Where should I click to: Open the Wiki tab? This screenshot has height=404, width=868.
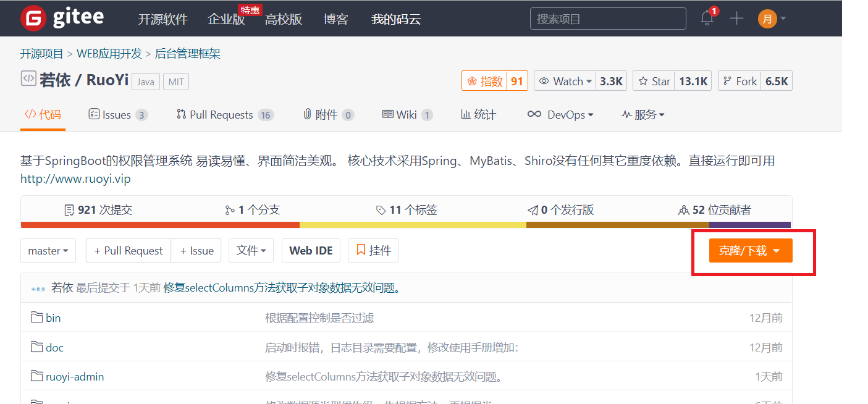point(407,114)
